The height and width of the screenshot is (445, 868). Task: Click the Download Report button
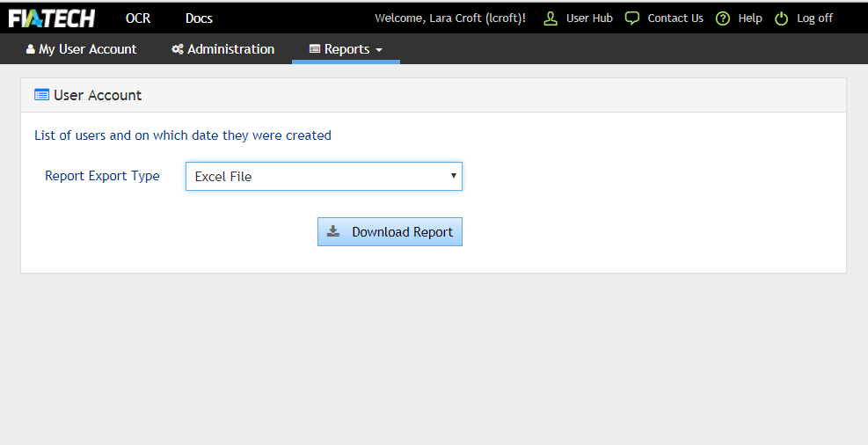tap(390, 232)
